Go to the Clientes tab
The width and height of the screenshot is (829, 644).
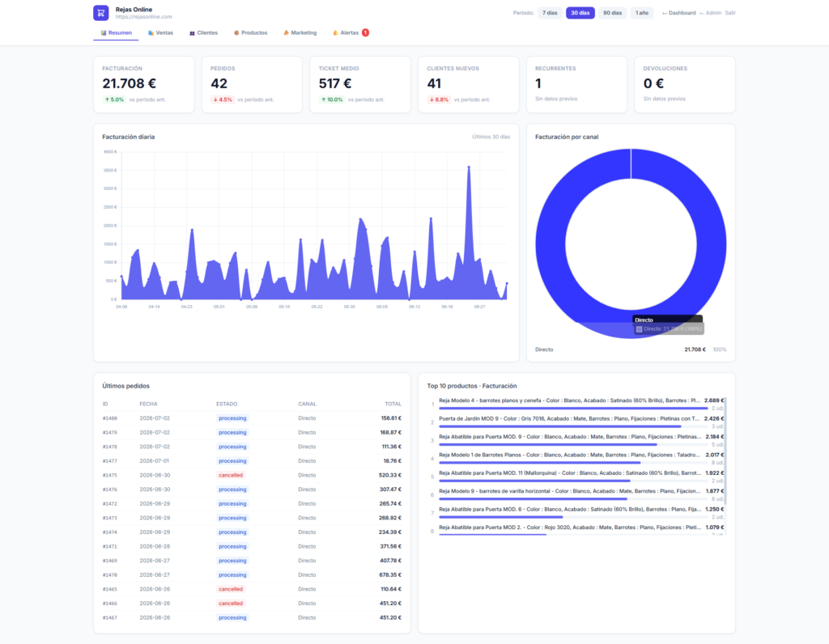(x=203, y=32)
